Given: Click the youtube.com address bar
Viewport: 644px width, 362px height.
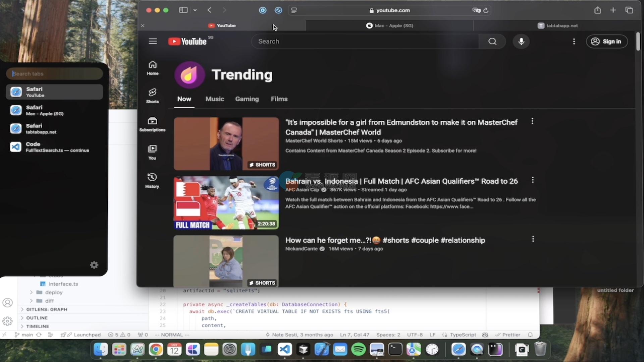Looking at the screenshot, I should click(x=390, y=10).
